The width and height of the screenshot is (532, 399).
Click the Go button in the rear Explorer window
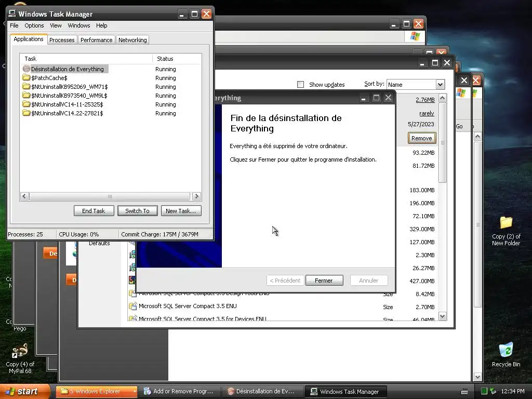(459, 126)
